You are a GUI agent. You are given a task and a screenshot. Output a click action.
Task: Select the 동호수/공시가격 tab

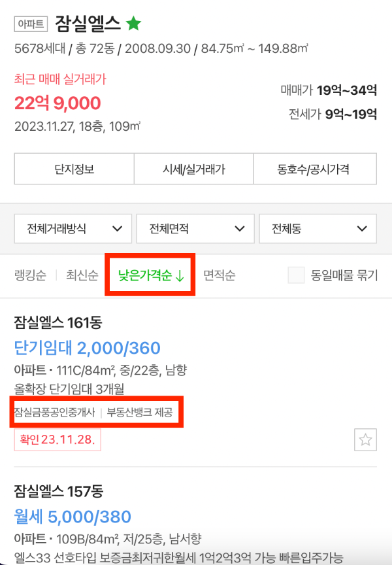coord(316,169)
